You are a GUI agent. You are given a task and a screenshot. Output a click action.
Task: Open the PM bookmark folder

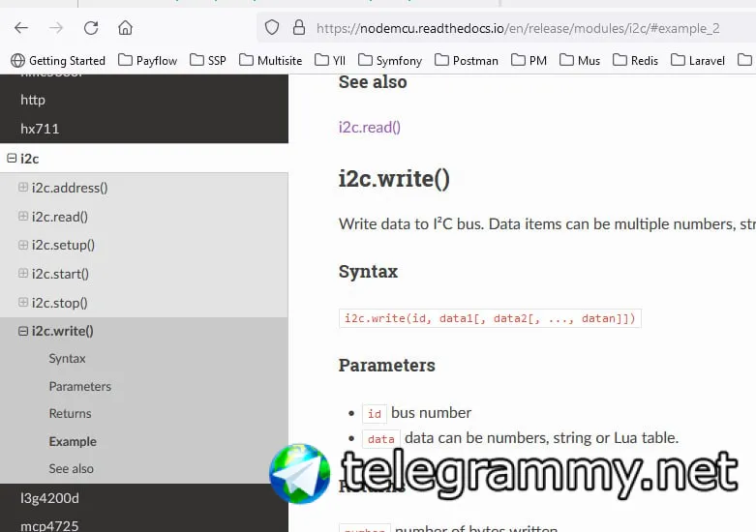529,61
